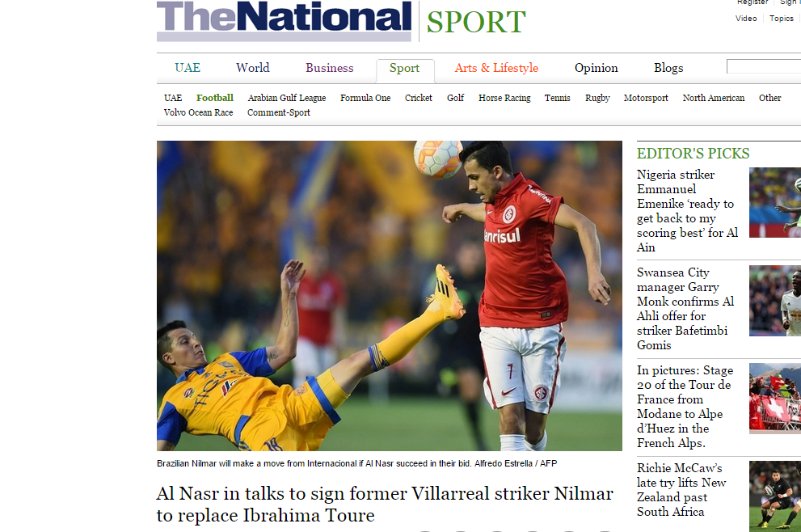This screenshot has width=801, height=532.
Task: Open the Emmanuel Emenike editor's pick story
Action: click(x=688, y=211)
